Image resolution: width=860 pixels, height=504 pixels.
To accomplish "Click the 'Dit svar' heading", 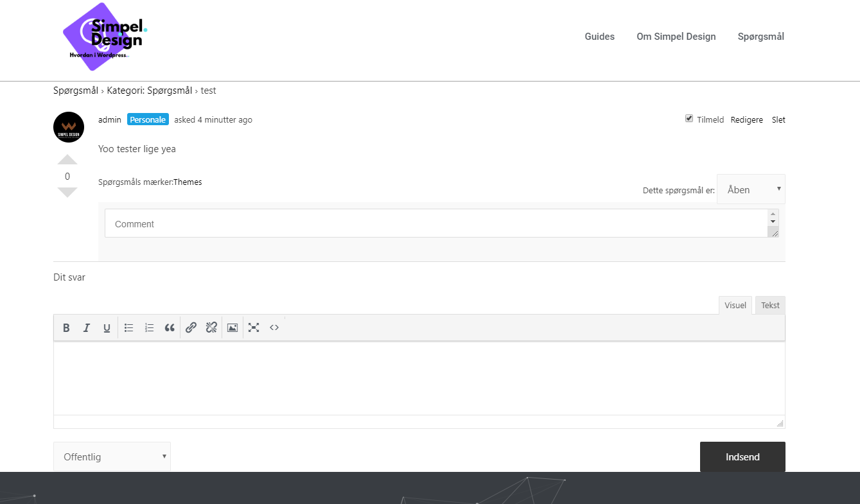I will [x=69, y=277].
